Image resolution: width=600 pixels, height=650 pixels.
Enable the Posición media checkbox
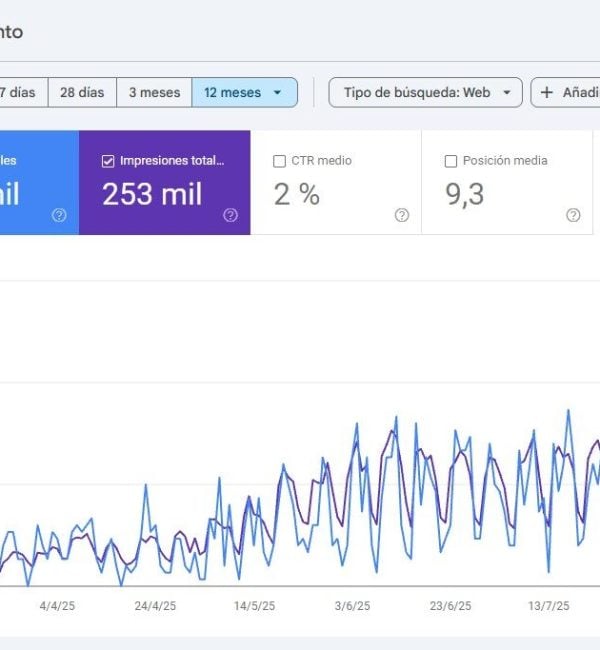click(x=451, y=161)
